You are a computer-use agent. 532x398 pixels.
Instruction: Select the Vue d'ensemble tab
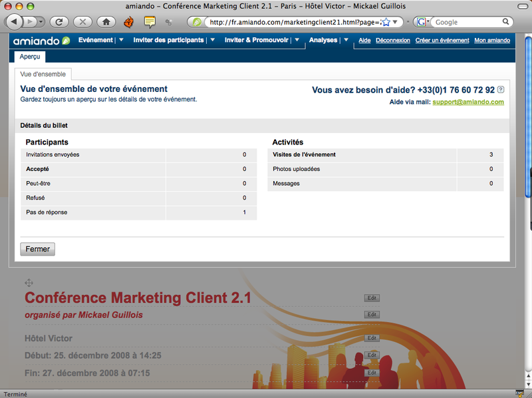click(43, 74)
